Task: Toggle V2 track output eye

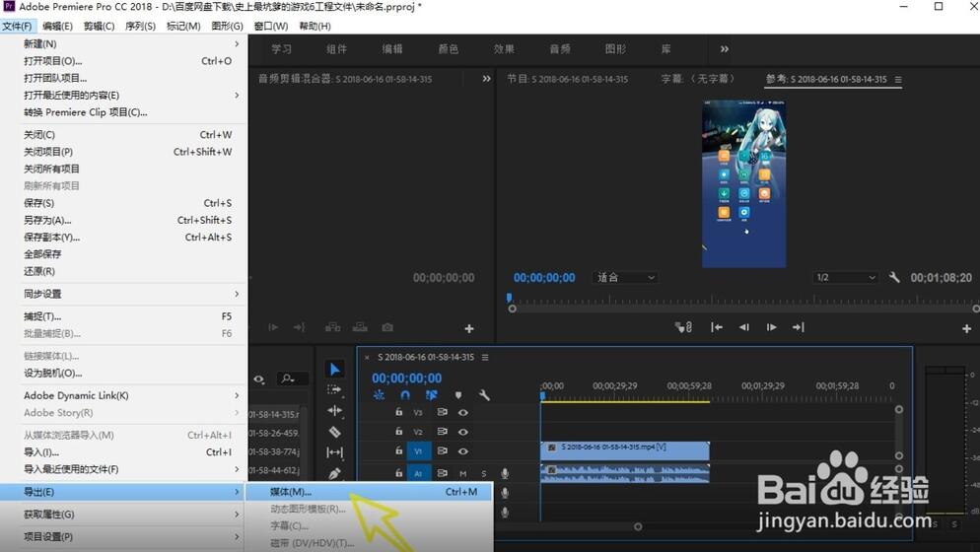Action: 462,432
